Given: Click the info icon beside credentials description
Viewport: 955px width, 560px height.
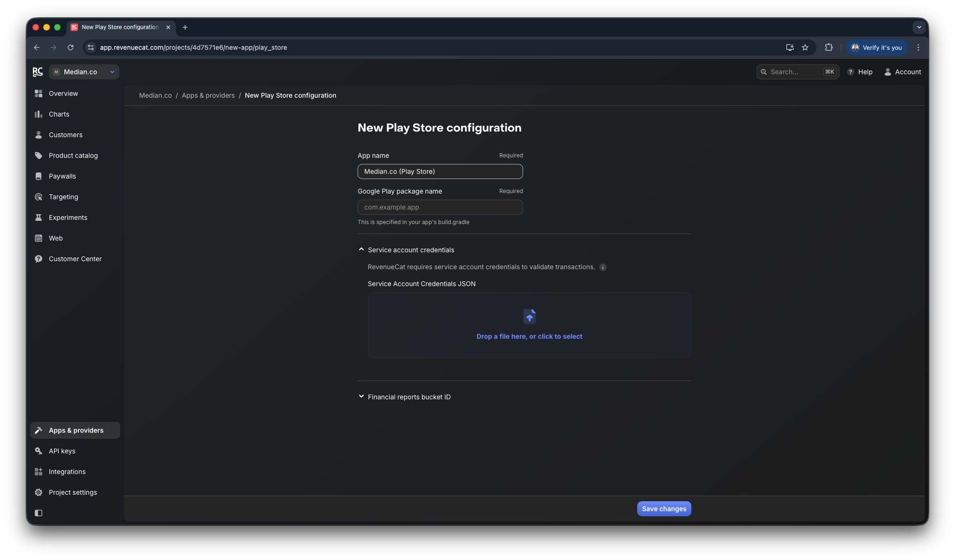Looking at the screenshot, I should click(x=603, y=267).
